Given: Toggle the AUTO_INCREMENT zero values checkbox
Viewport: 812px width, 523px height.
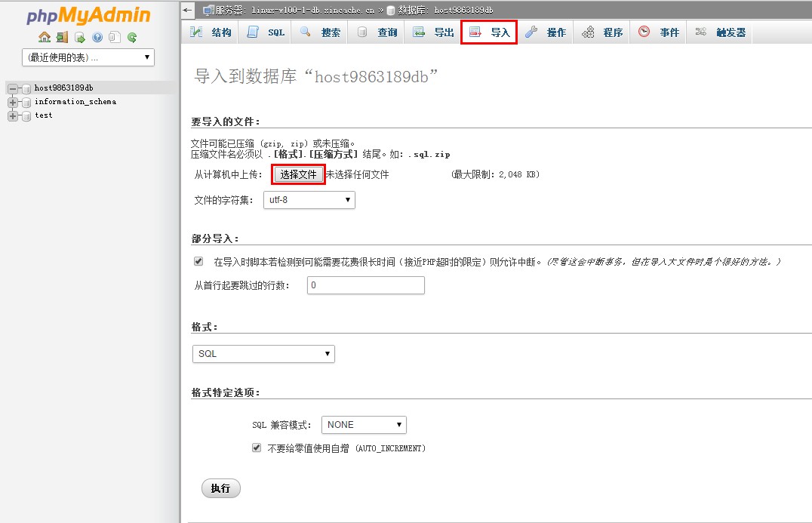Looking at the screenshot, I should (257, 448).
